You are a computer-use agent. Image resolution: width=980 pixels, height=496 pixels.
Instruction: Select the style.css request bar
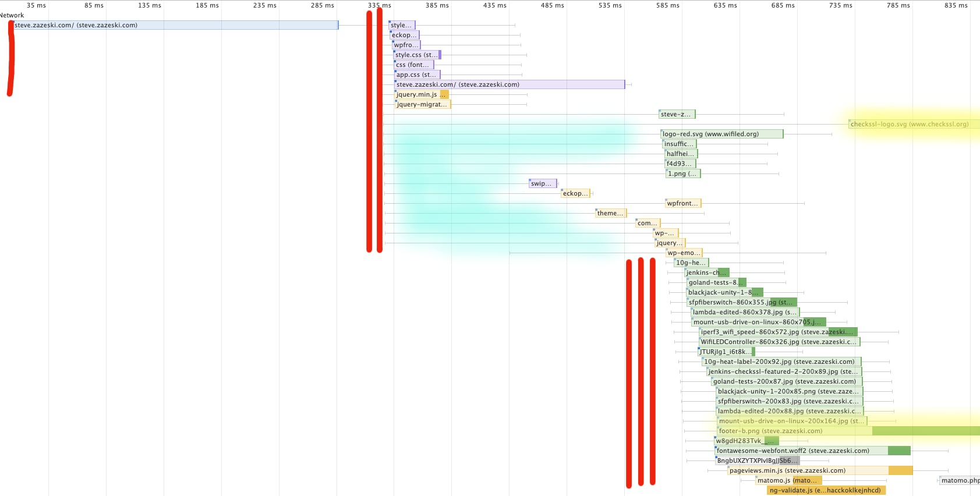tap(416, 55)
